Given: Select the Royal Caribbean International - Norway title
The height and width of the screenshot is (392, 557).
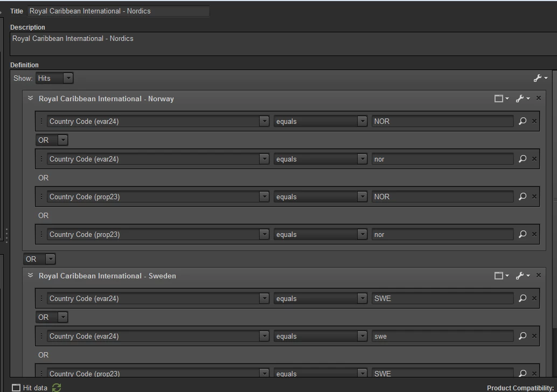Looking at the screenshot, I should pos(106,99).
